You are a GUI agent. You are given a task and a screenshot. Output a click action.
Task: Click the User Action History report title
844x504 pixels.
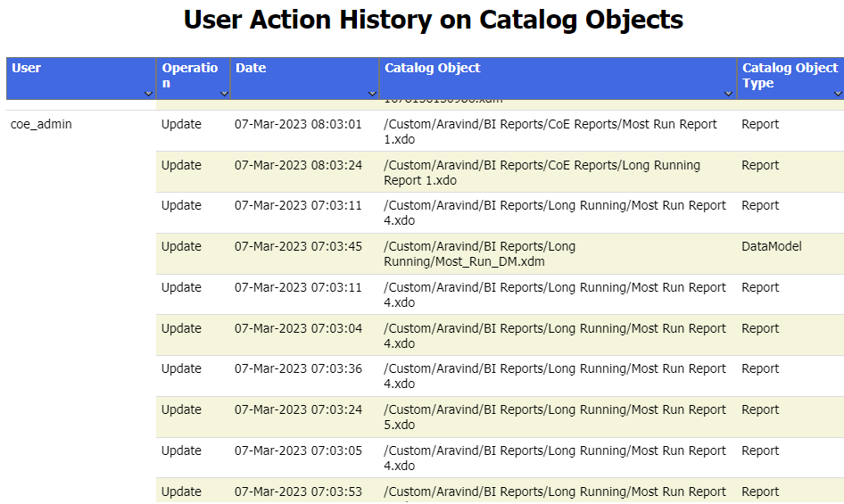point(434,20)
